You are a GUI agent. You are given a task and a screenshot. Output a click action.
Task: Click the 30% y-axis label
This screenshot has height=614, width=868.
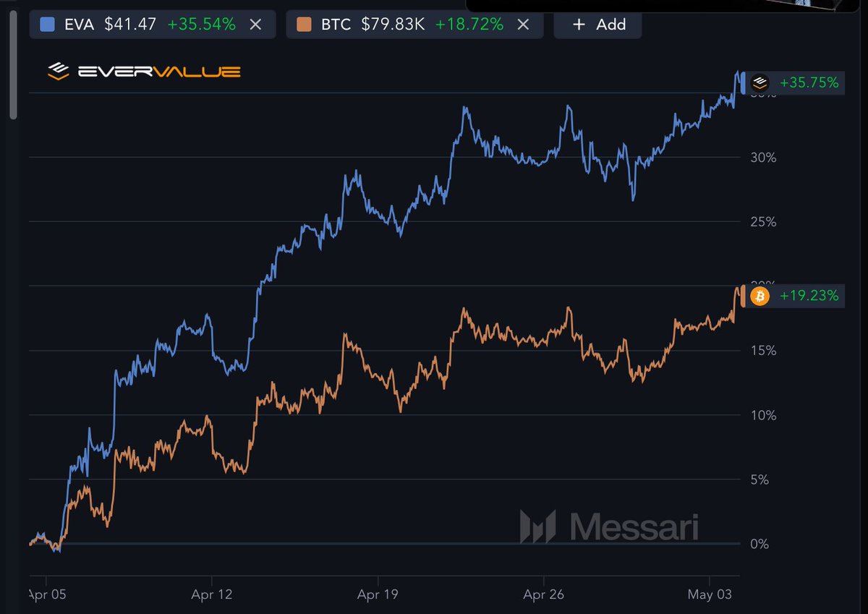(763, 157)
